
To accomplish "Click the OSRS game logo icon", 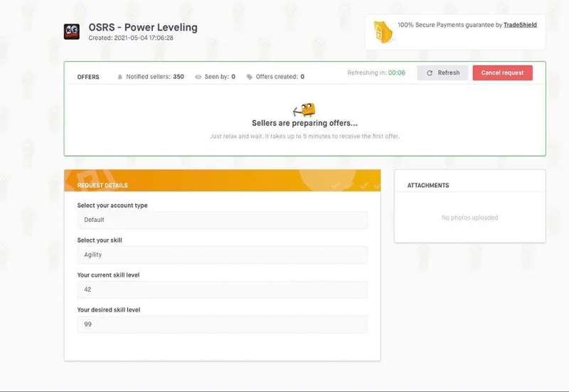I will coord(72,31).
